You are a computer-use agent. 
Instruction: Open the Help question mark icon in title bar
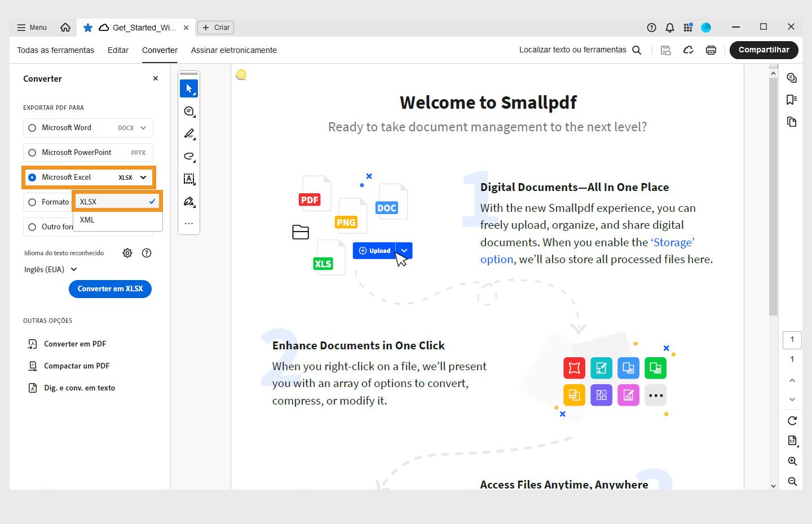[x=651, y=28]
